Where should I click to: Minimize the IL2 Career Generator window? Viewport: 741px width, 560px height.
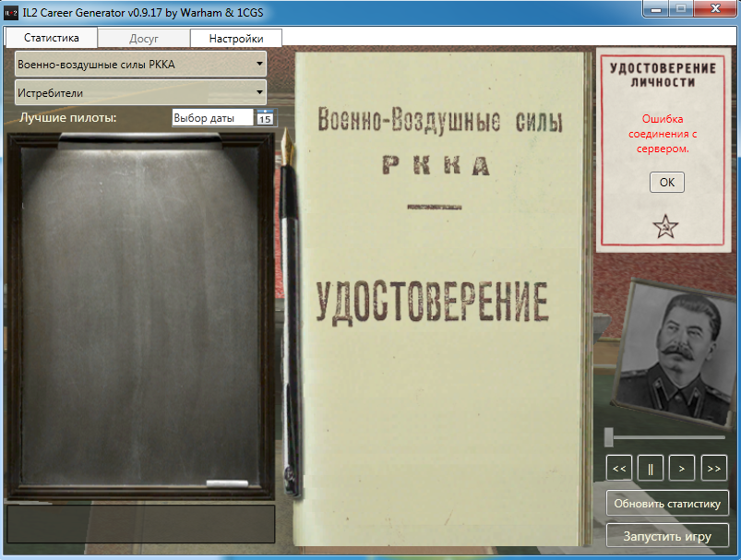click(656, 9)
